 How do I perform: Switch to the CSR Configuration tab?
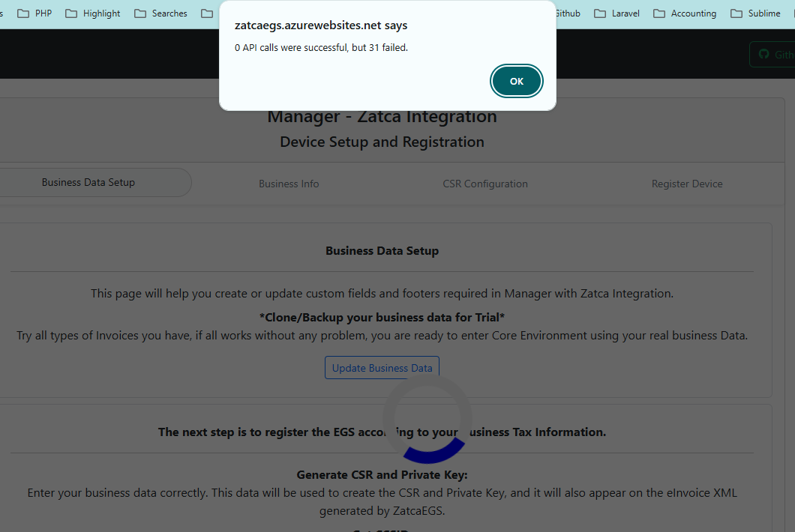485,184
